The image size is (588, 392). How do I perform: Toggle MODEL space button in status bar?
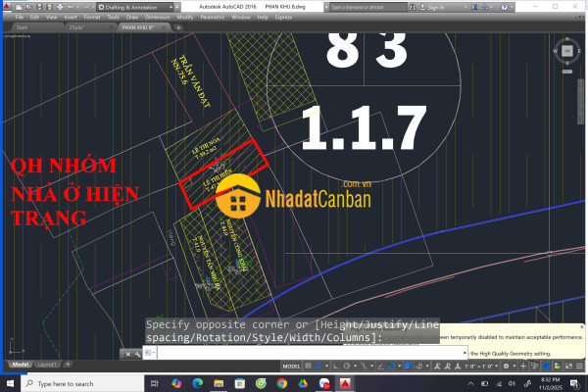290,365
